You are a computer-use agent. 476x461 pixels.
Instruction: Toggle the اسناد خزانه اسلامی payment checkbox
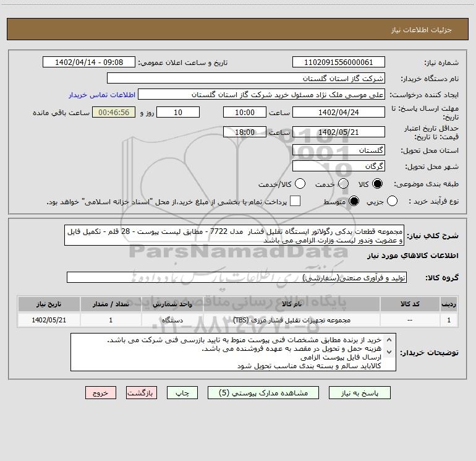[295, 201]
